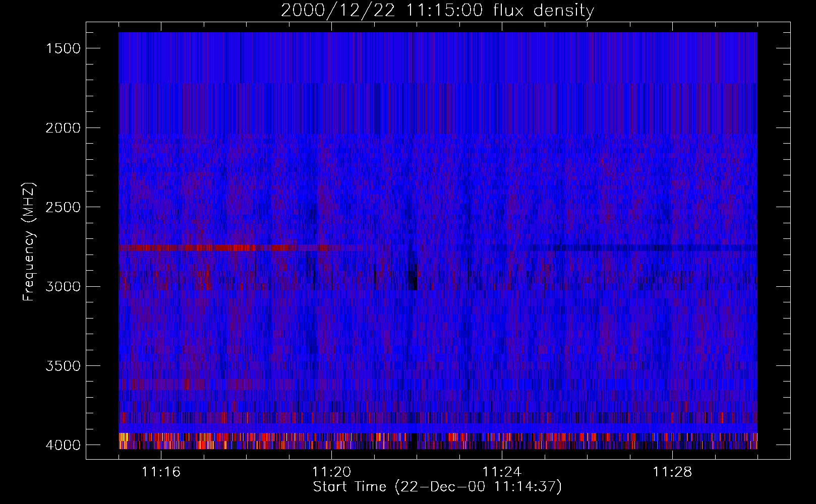The image size is (816, 504).
Task: Click the bright yellow band at 4000 MHz start
Action: tap(124, 440)
